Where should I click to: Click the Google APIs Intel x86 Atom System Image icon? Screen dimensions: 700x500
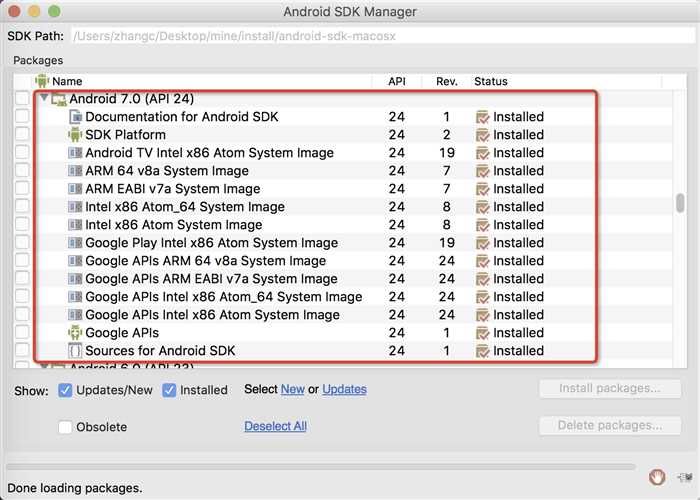75,315
